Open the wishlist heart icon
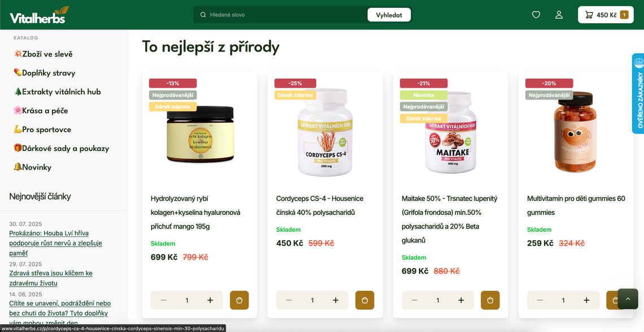This screenshot has height=332, width=644. (x=536, y=15)
